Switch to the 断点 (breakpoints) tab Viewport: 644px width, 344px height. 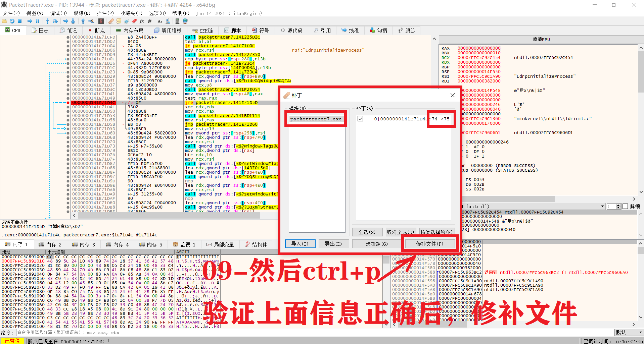tap(98, 30)
